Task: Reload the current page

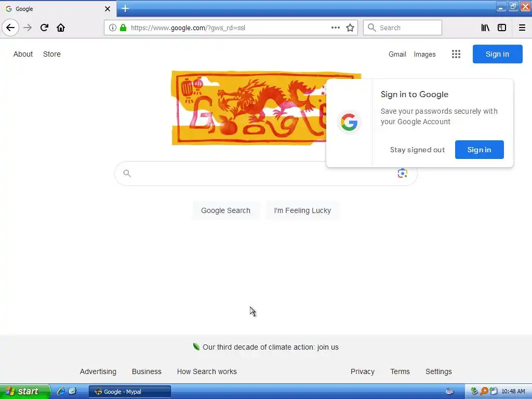Action: pos(44,28)
